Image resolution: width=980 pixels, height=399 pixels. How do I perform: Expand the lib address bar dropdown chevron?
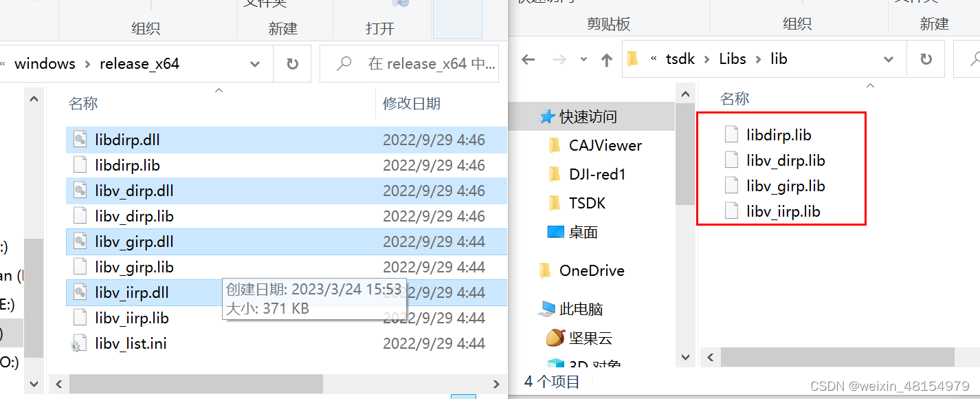(x=889, y=59)
